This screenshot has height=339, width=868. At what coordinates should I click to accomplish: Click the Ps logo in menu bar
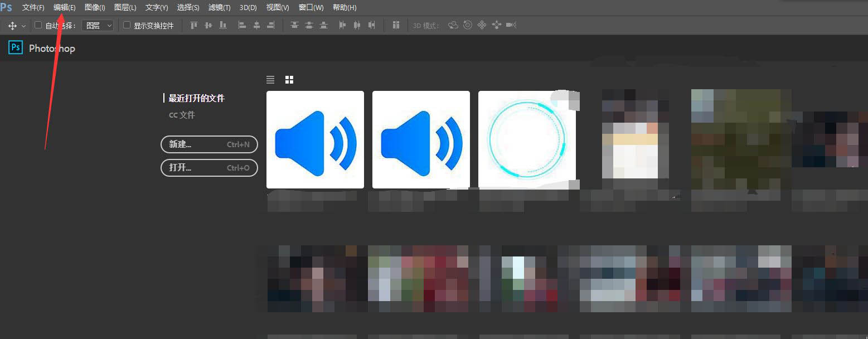click(x=6, y=7)
